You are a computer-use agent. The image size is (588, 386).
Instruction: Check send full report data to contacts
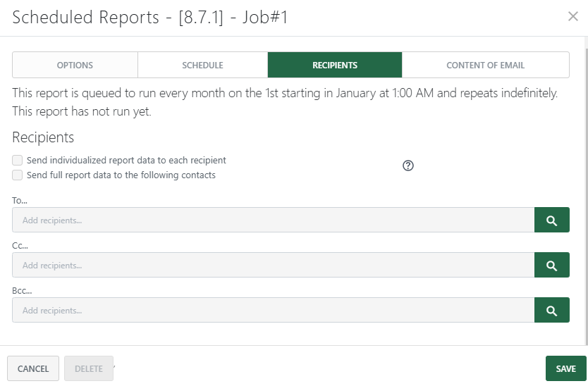(x=17, y=175)
